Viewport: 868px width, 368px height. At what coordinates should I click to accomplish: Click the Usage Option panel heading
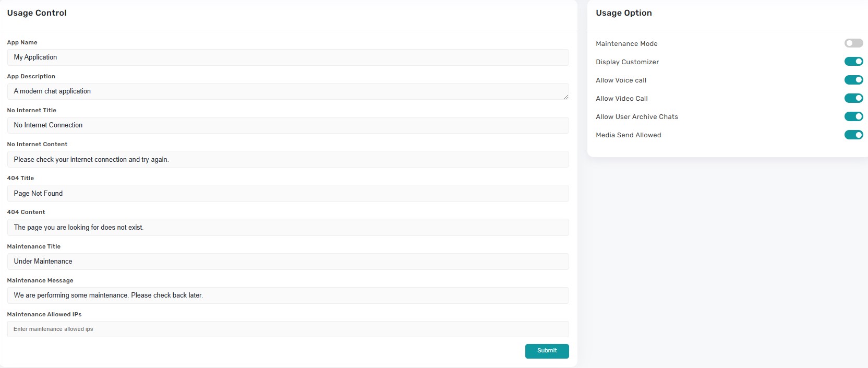pyautogui.click(x=624, y=13)
